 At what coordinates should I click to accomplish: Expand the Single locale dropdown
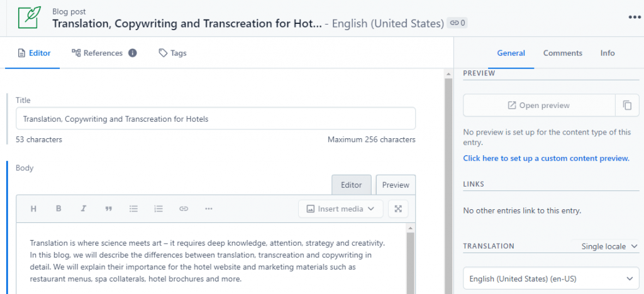click(609, 246)
